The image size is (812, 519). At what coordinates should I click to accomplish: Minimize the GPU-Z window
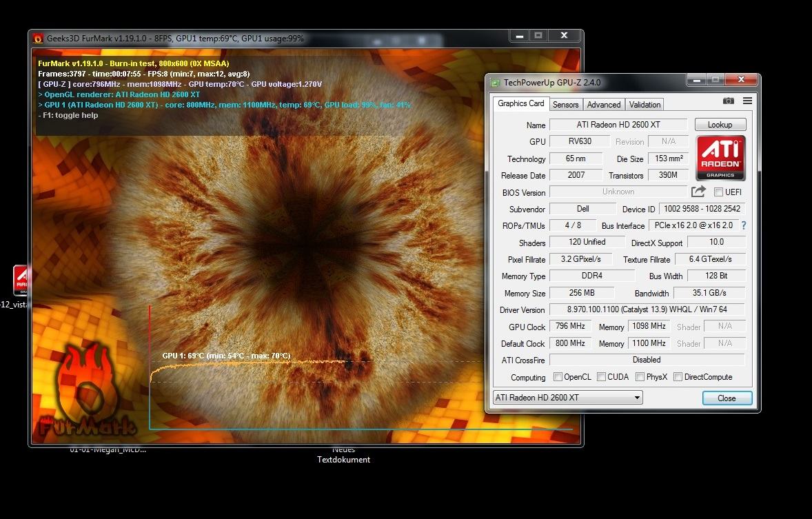(x=697, y=80)
